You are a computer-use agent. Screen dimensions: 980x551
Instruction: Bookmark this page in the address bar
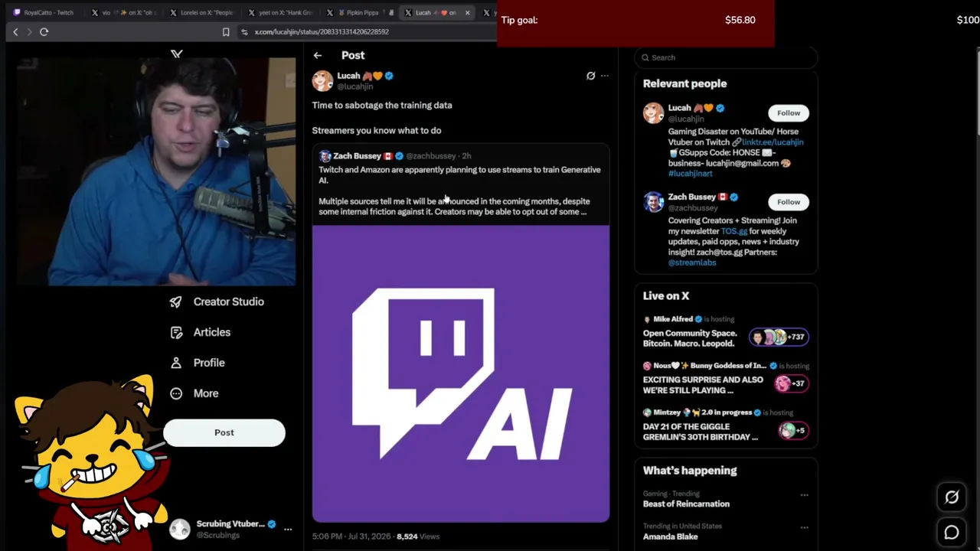[x=225, y=31]
